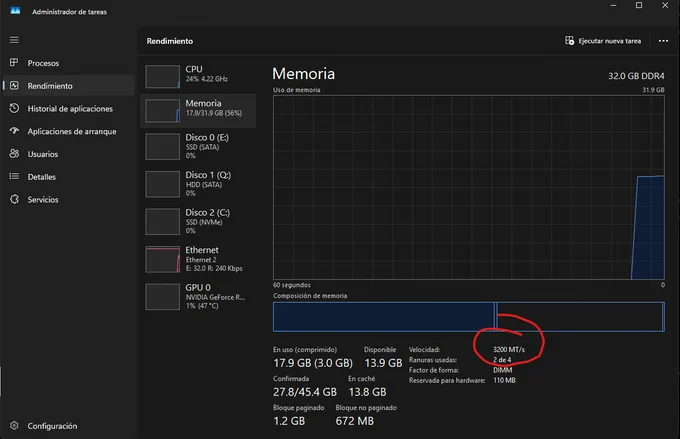Image resolution: width=680 pixels, height=439 pixels.
Task: Click the Ejecutar nueva tarea icon
Action: [569, 40]
